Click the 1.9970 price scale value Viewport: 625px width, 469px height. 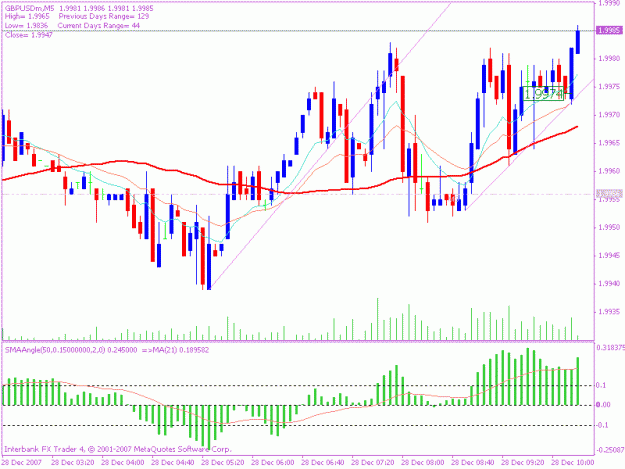point(609,115)
